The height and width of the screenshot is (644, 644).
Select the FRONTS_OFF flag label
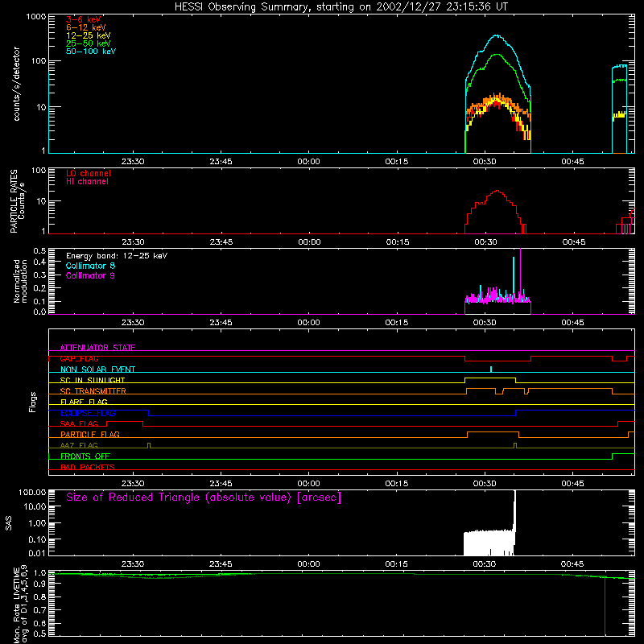85,456
